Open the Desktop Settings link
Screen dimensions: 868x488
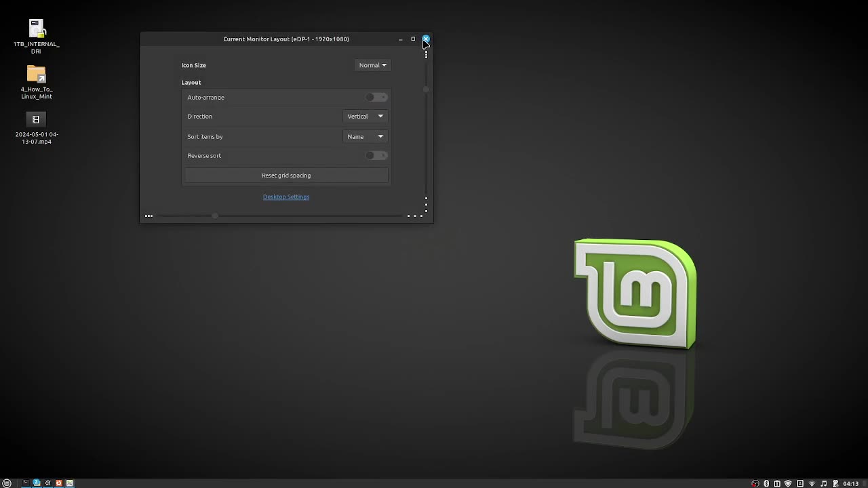pyautogui.click(x=286, y=197)
